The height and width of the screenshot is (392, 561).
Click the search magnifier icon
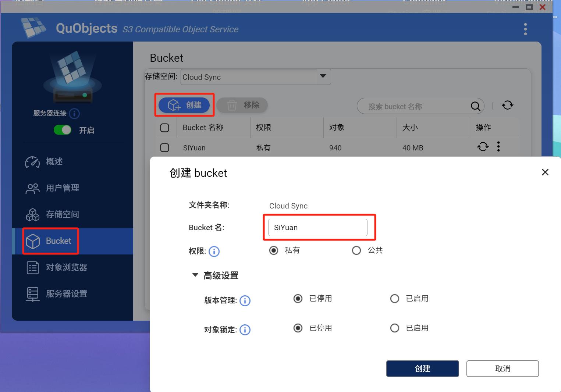pos(475,106)
